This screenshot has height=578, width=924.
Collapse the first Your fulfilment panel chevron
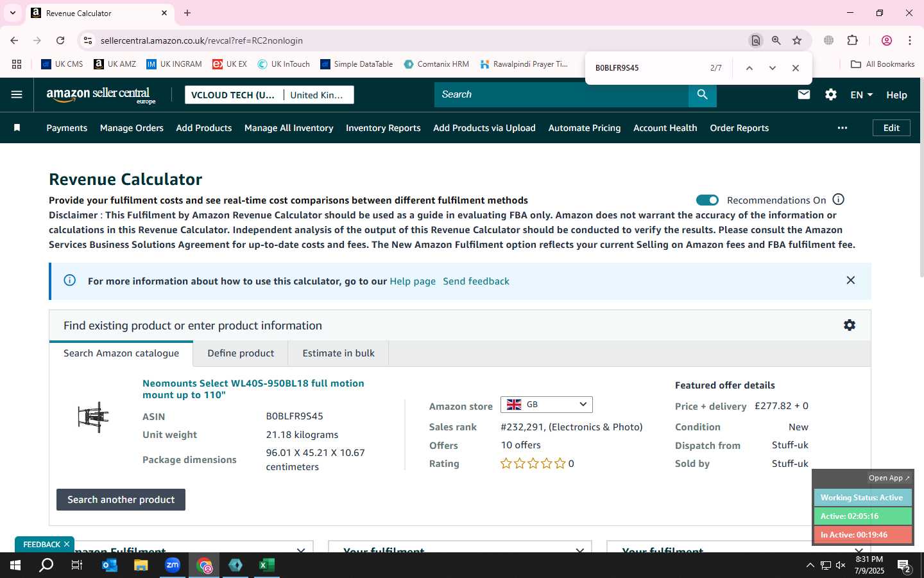click(x=580, y=550)
